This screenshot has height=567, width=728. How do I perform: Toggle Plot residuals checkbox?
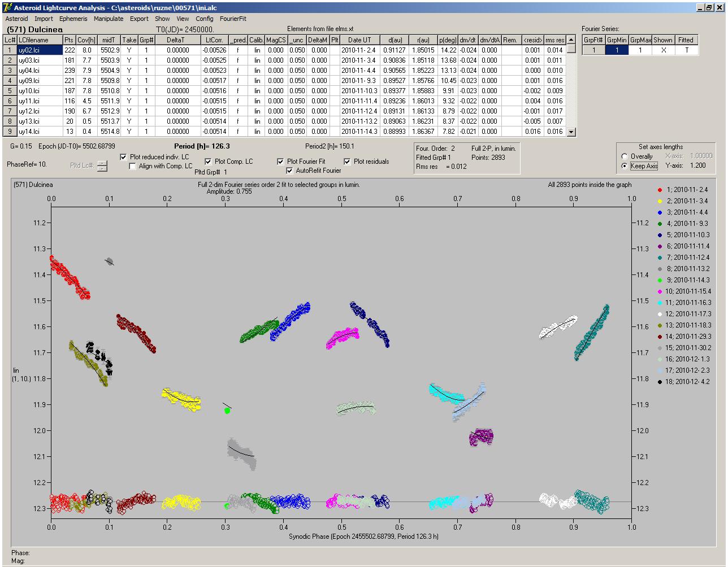(347, 162)
